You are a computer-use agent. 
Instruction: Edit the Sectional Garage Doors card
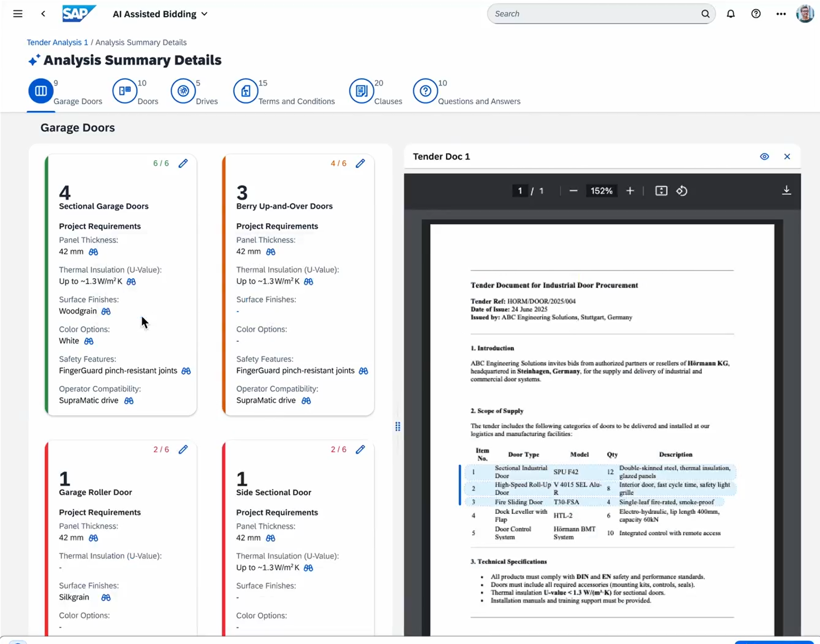click(x=183, y=163)
